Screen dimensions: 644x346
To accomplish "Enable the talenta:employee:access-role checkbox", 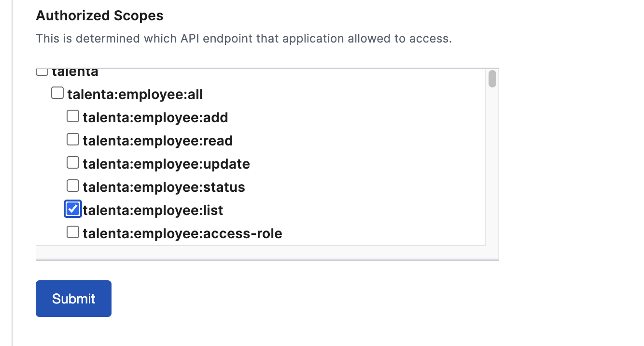I will click(x=73, y=232).
